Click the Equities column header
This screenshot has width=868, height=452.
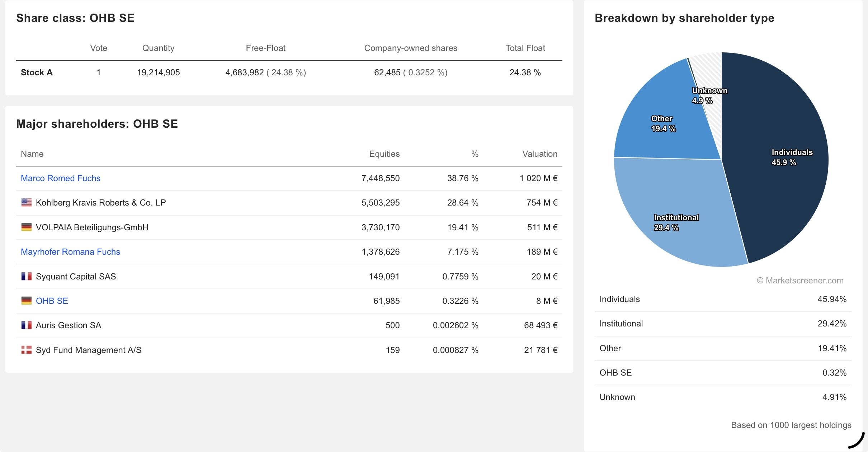pyautogui.click(x=384, y=154)
